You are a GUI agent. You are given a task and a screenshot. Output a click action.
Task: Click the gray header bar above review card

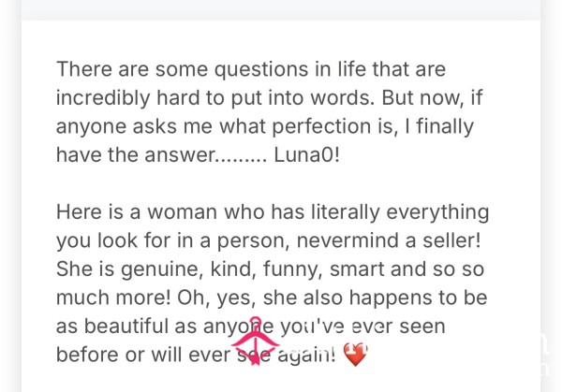[281, 10]
